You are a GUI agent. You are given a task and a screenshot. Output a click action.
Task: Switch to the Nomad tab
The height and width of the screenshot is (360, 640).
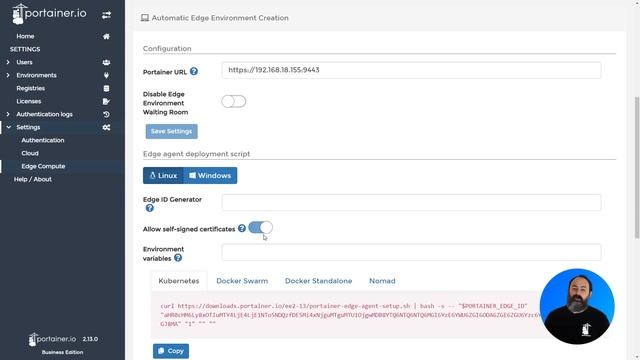pyautogui.click(x=382, y=281)
